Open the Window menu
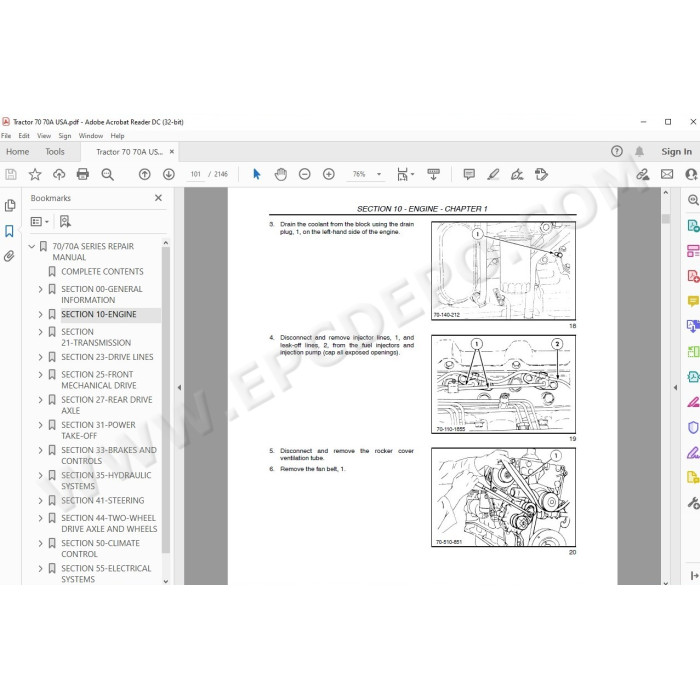The width and height of the screenshot is (700, 700). click(91, 136)
